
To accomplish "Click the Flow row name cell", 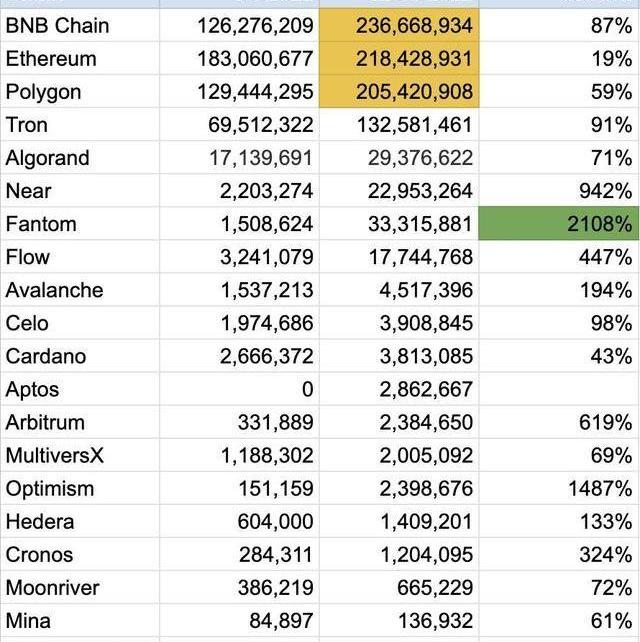I will tap(80, 257).
